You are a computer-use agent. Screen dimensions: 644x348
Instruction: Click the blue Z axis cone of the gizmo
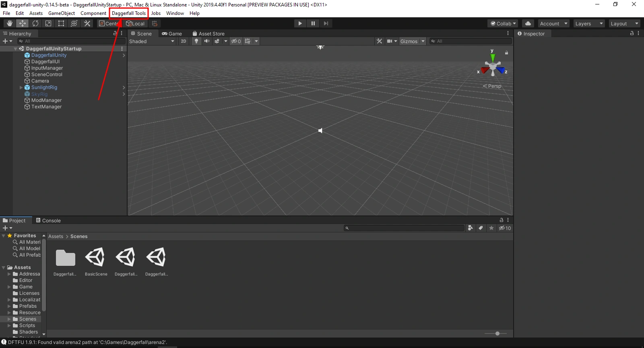click(x=501, y=70)
